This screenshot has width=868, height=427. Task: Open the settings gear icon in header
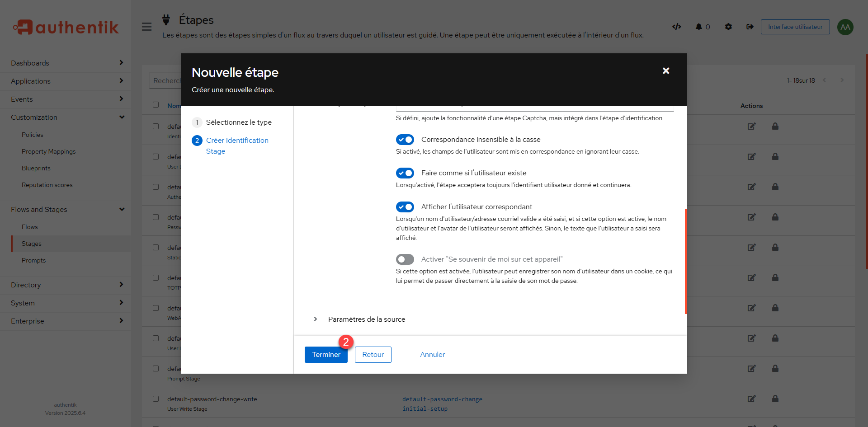728,27
